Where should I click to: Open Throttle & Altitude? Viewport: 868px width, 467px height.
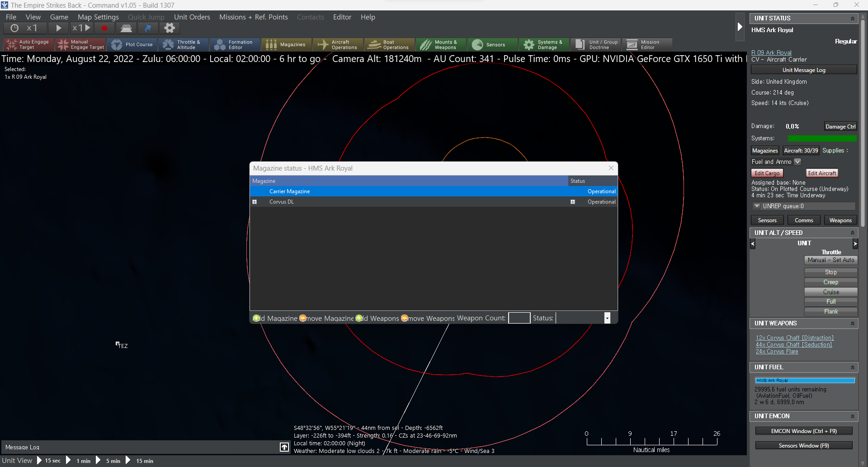[184, 44]
